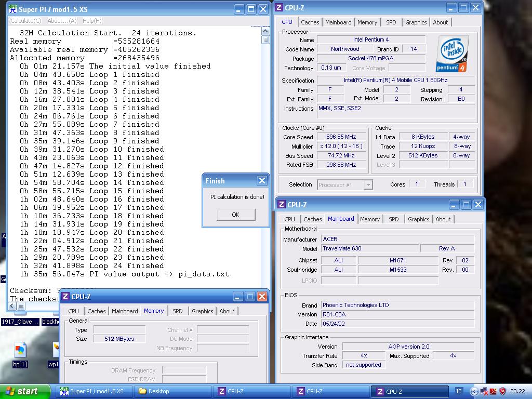Viewport: 532px width, 399px height.
Task: Click the Core Speed value 896.65 MHz
Action: tap(341, 137)
